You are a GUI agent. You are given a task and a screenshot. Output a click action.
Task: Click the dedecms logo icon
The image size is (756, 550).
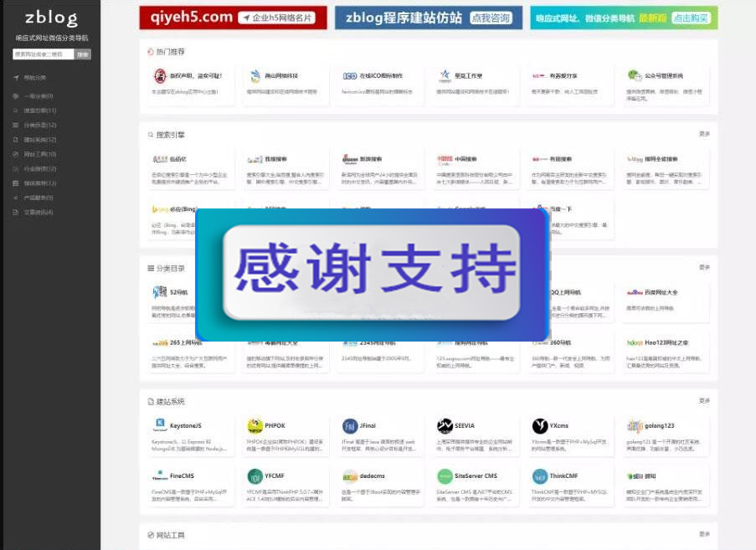click(350, 476)
